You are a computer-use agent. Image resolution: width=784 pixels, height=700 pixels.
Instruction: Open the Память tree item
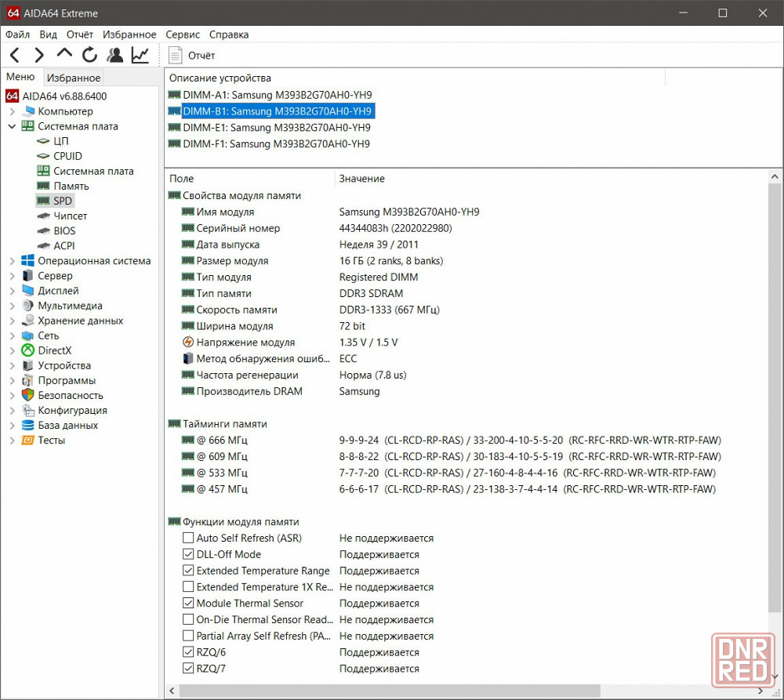71,186
